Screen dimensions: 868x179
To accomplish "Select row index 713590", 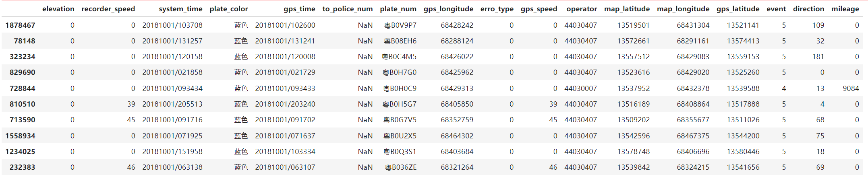I will point(22,120).
